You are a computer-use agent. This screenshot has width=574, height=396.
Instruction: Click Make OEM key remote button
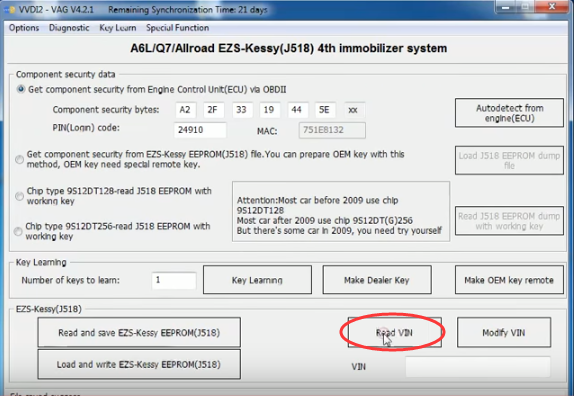tap(509, 280)
